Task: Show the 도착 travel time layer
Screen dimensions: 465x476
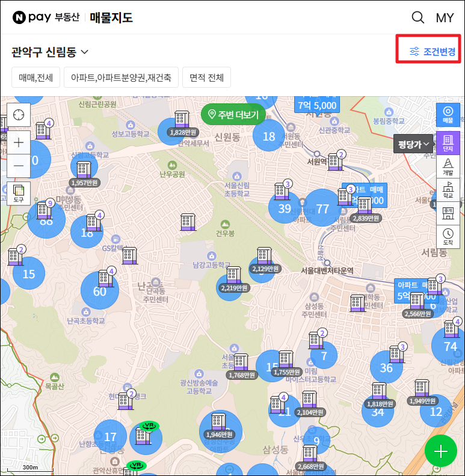Action: click(448, 236)
